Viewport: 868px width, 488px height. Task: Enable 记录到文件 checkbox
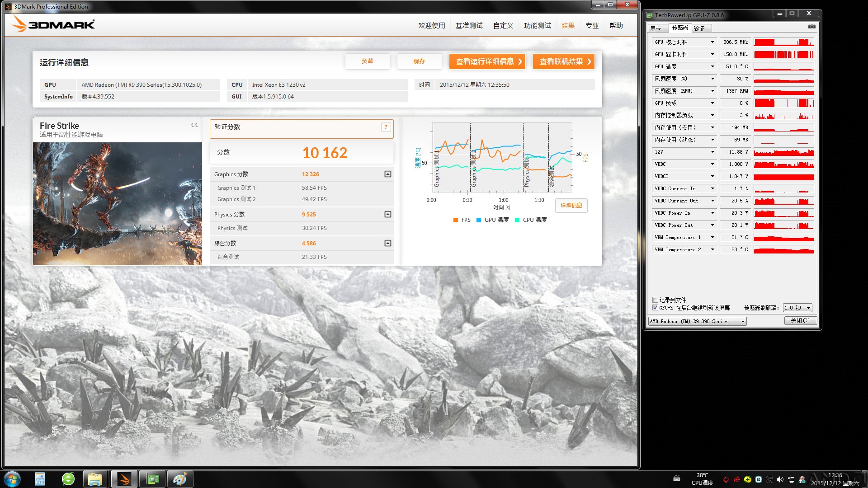(x=655, y=300)
